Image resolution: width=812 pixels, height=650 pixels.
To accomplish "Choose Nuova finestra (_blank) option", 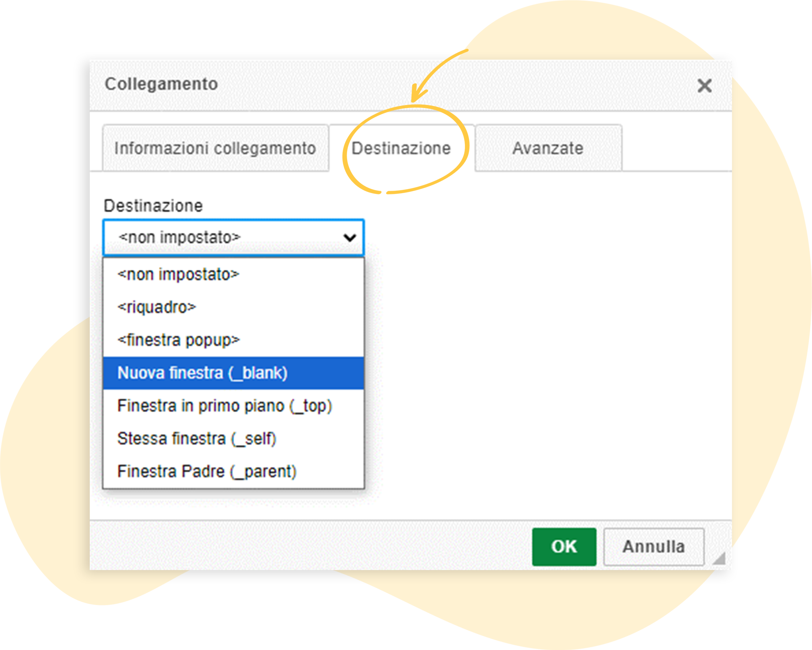I will (202, 373).
